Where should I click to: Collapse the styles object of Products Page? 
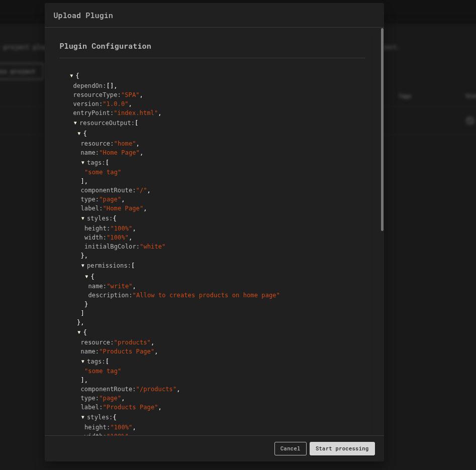[x=83, y=417]
